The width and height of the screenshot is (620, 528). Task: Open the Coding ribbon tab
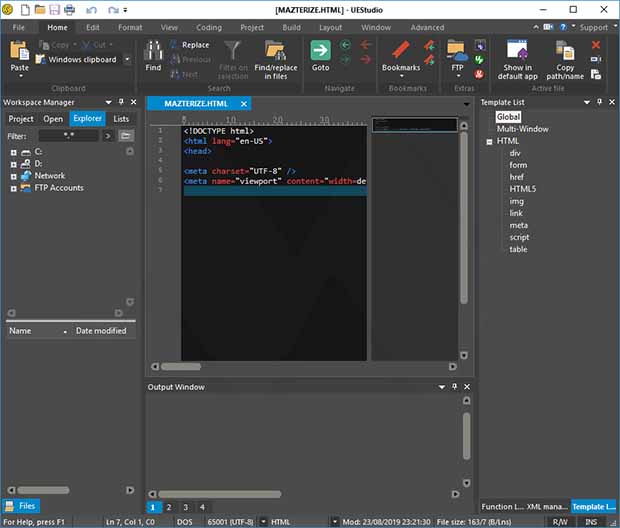tap(209, 27)
